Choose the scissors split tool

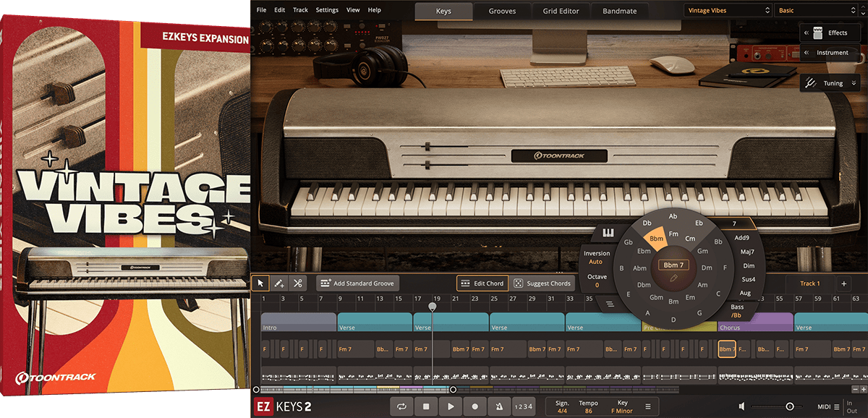point(297,283)
